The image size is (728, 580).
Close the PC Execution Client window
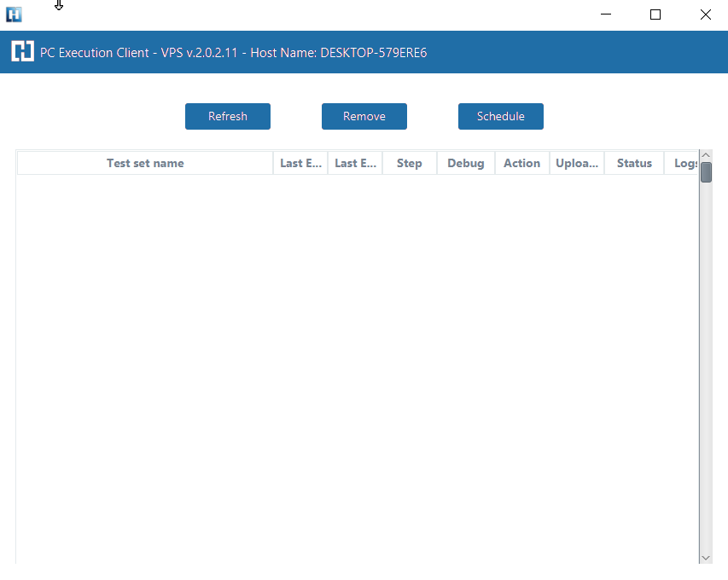point(705,14)
